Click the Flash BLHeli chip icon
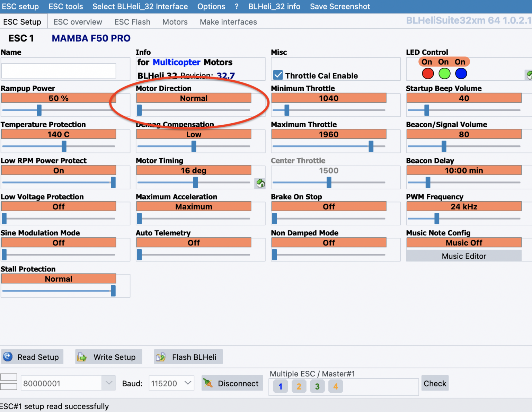Viewport: 532px width, 412px height. coord(161,357)
